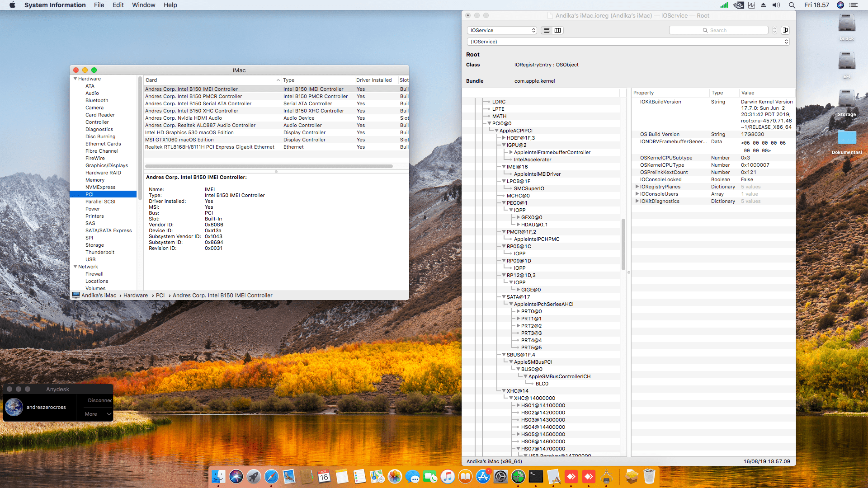The image size is (868, 488).
Task: Select the MSI GTX1060 macOS Edition row
Action: click(276, 140)
